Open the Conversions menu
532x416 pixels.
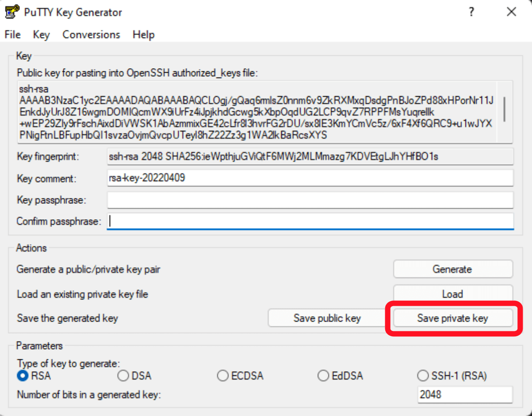coord(91,35)
